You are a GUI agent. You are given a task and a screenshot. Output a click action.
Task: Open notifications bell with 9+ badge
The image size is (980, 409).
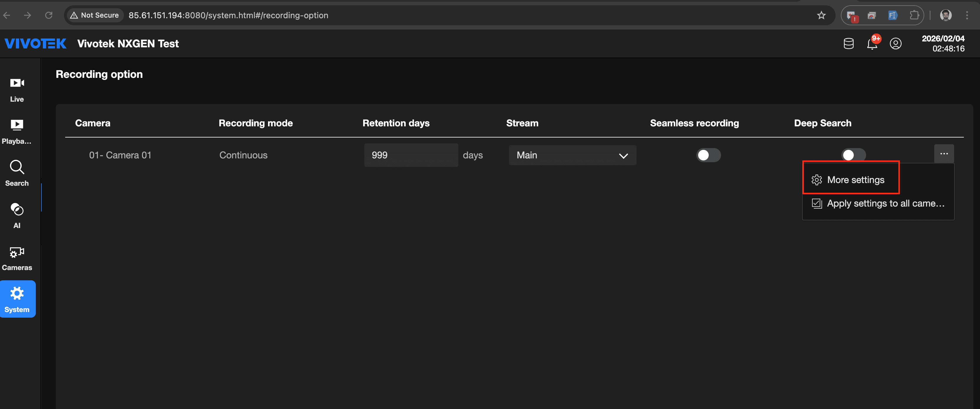tap(872, 44)
